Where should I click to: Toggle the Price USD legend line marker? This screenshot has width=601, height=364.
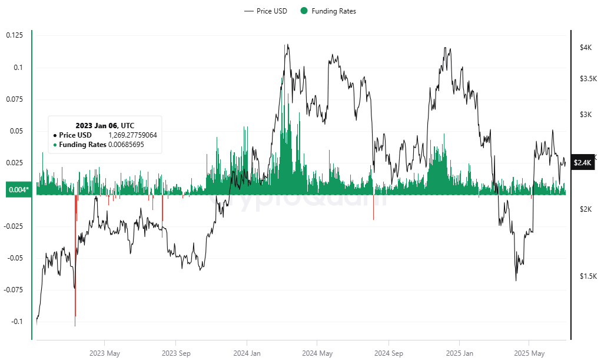pyautogui.click(x=248, y=11)
